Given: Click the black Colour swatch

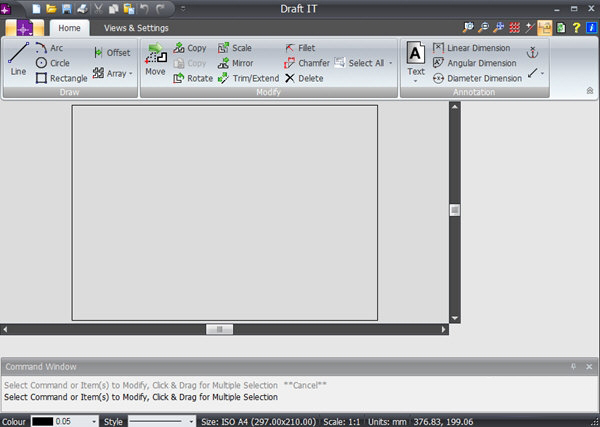Looking at the screenshot, I should pyautogui.click(x=42, y=421).
